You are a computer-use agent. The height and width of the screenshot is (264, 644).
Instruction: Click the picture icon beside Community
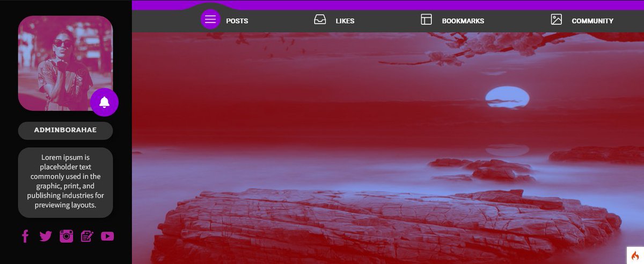click(x=556, y=20)
